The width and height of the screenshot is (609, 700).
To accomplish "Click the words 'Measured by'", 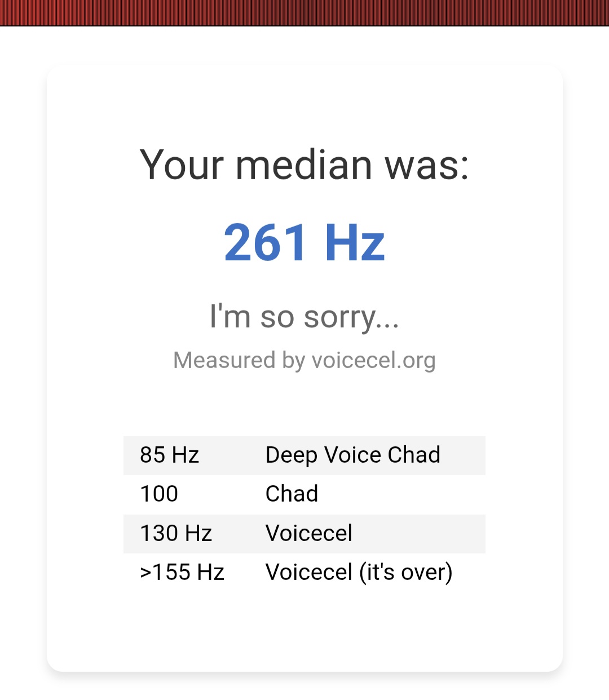I will point(239,360).
